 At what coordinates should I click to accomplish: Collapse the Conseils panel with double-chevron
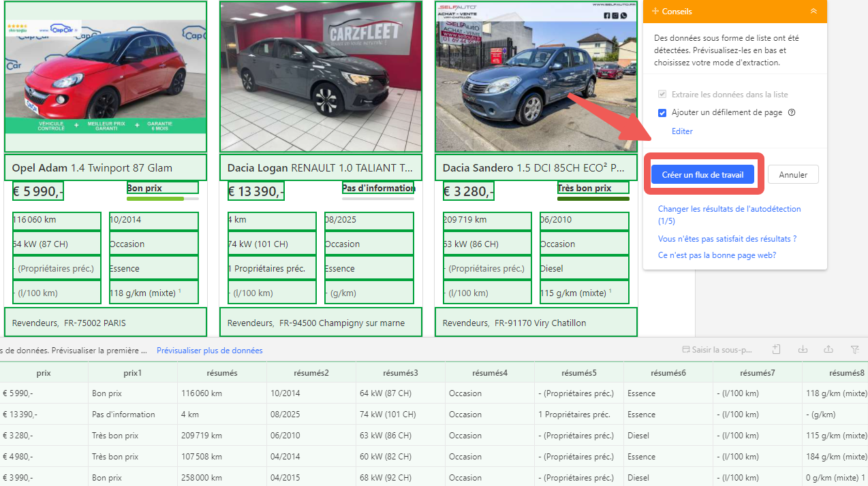click(813, 12)
